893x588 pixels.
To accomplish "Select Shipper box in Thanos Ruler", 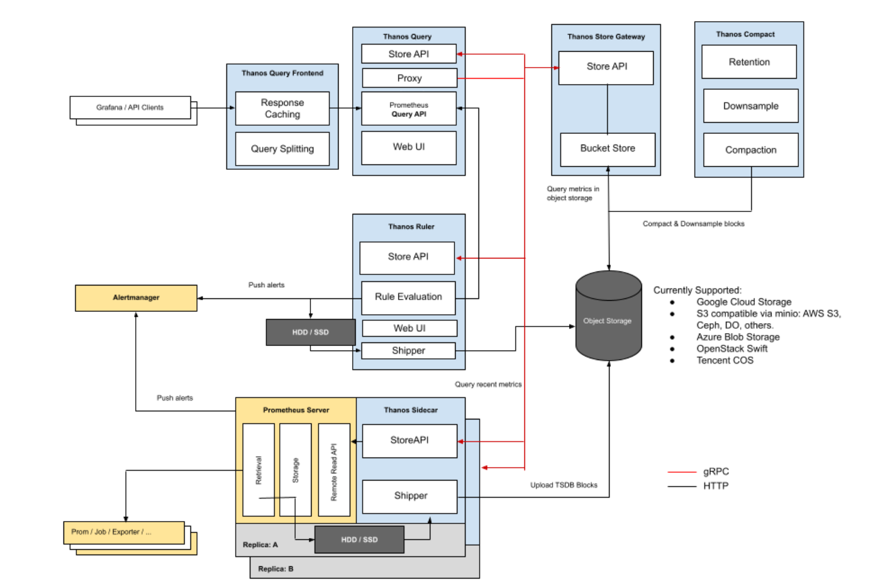I will [409, 351].
